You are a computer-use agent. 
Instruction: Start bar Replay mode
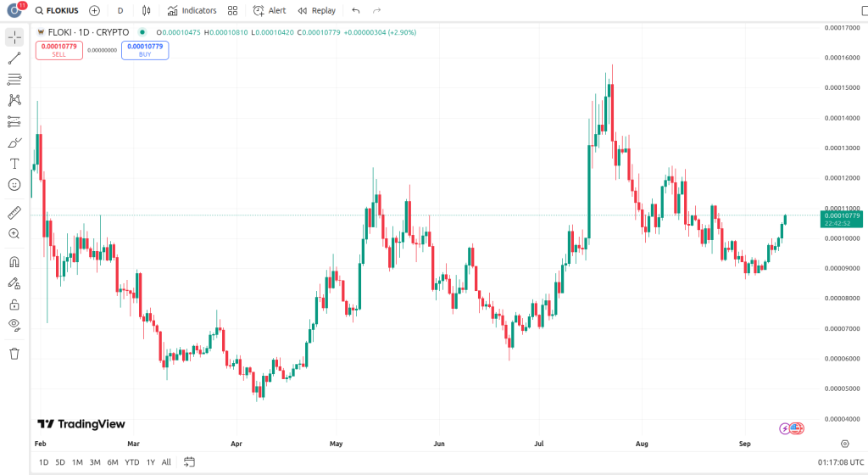317,10
